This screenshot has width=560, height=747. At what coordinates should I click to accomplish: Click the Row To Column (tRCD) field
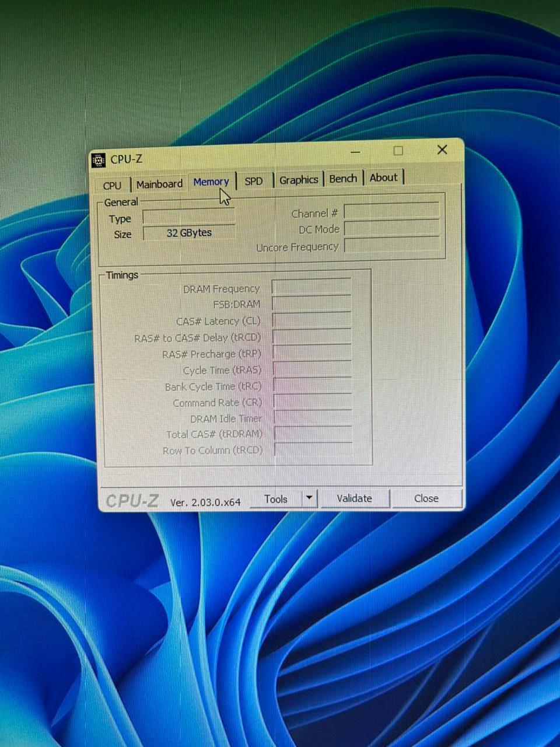point(313,449)
